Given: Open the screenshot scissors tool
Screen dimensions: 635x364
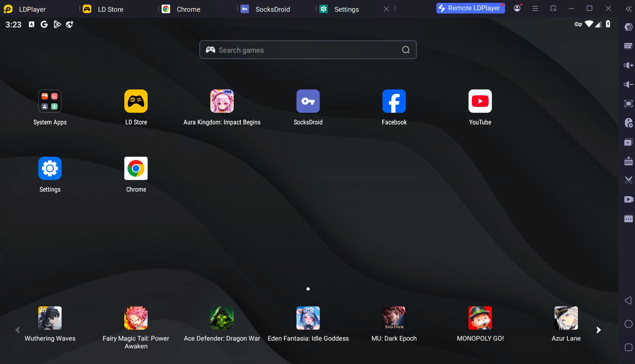Looking at the screenshot, I should click(x=628, y=180).
